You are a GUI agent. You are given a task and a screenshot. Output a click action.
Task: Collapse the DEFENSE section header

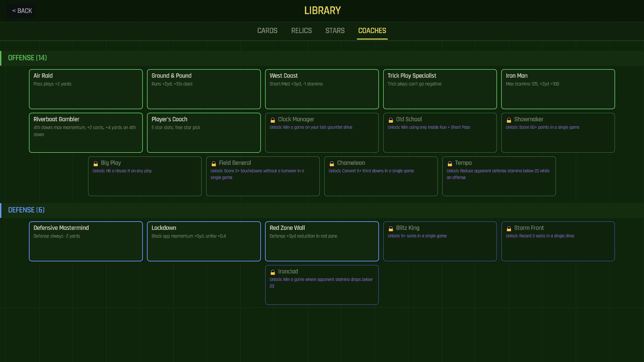(x=26, y=210)
